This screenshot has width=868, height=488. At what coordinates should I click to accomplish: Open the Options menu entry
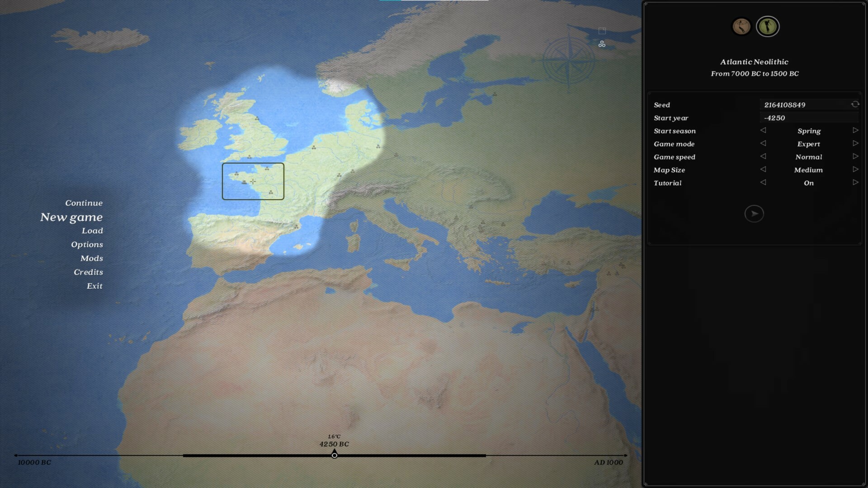[x=87, y=244]
